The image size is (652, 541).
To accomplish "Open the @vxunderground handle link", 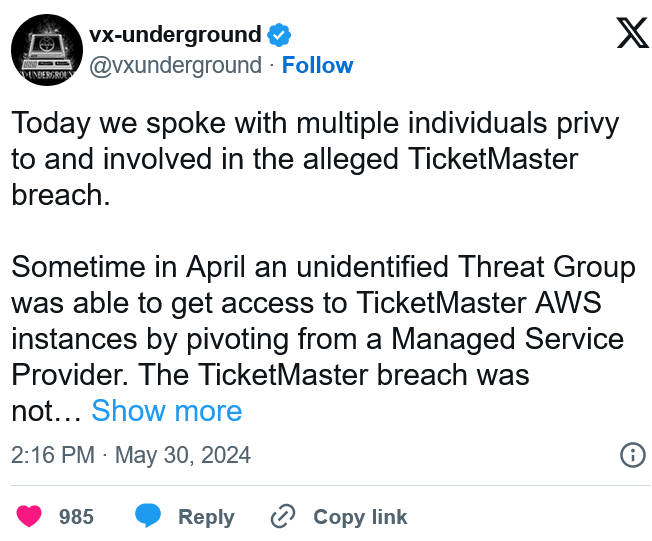I will click(175, 65).
